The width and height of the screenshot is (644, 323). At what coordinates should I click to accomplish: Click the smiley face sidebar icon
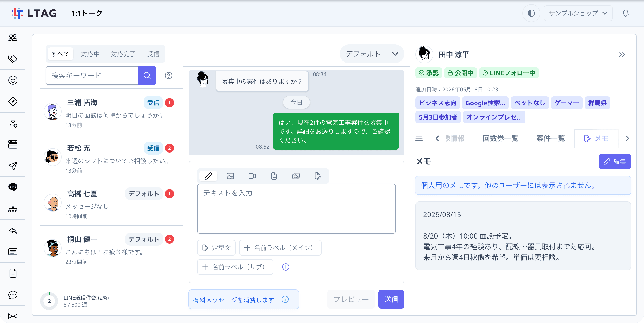(x=13, y=80)
